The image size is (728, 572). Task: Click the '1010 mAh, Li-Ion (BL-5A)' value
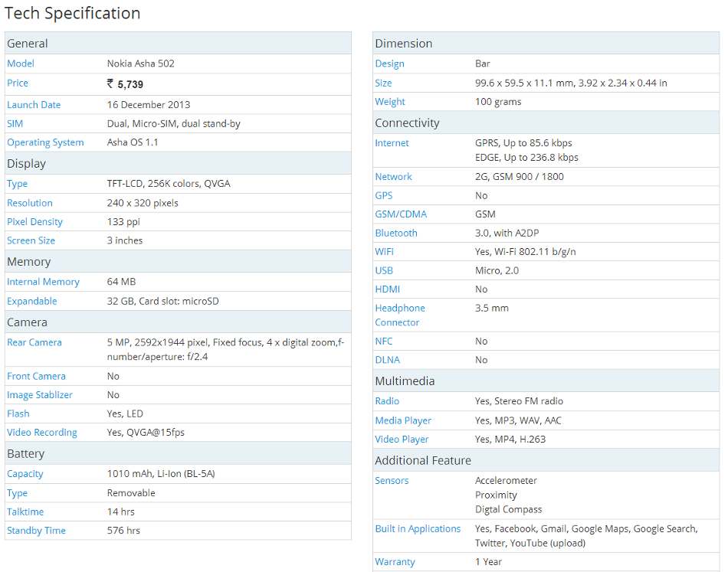(161, 474)
